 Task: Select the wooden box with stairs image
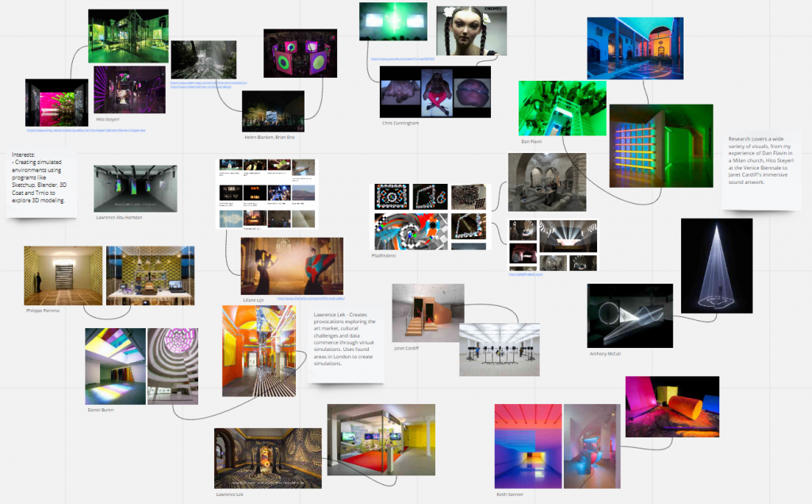point(427,313)
